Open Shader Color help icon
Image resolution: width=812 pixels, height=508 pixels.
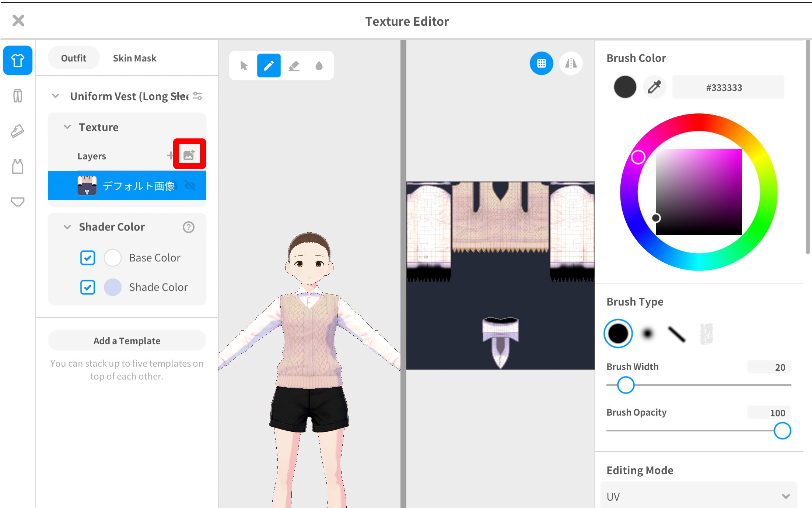coord(189,227)
